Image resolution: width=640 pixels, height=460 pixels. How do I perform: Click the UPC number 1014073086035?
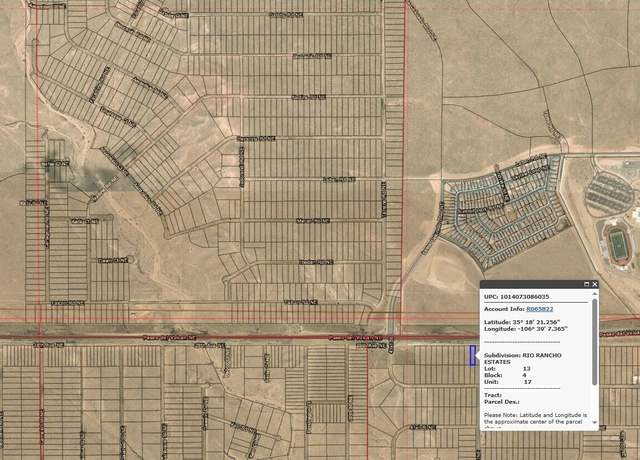(x=524, y=297)
